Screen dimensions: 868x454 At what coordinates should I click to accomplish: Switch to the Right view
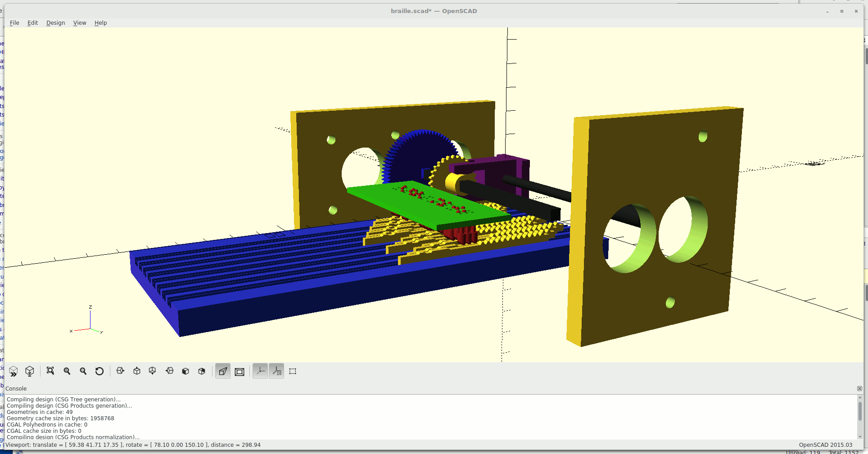click(120, 371)
